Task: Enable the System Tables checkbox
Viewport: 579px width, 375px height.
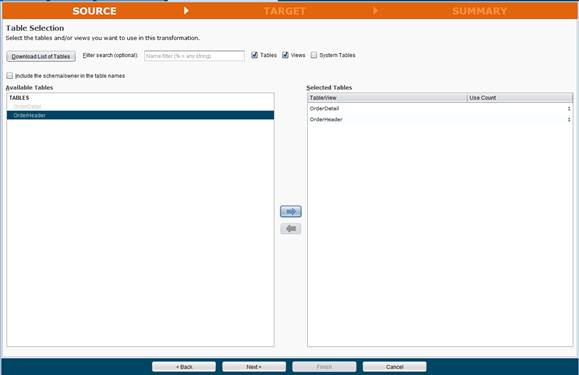Action: pyautogui.click(x=314, y=55)
